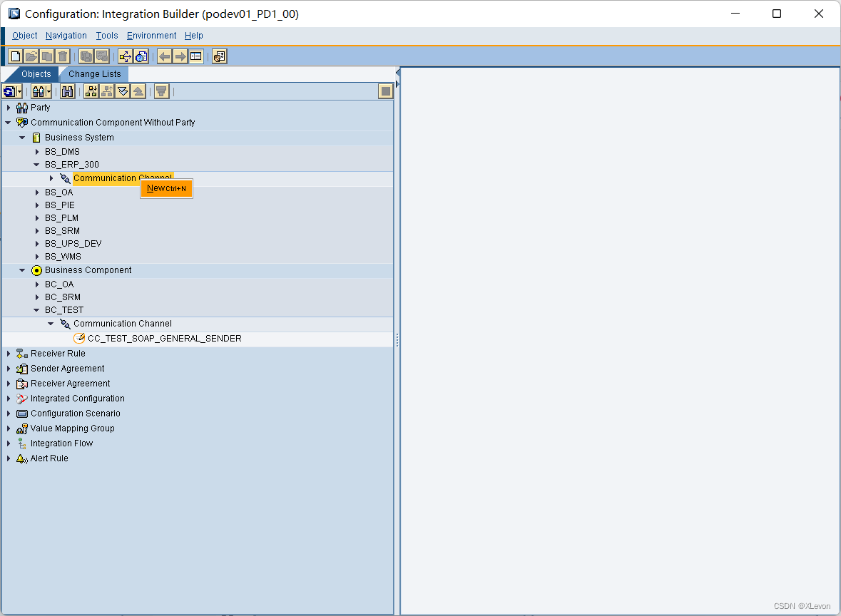
Task: Select the Configuration Scenario tree item
Action: coord(76,414)
